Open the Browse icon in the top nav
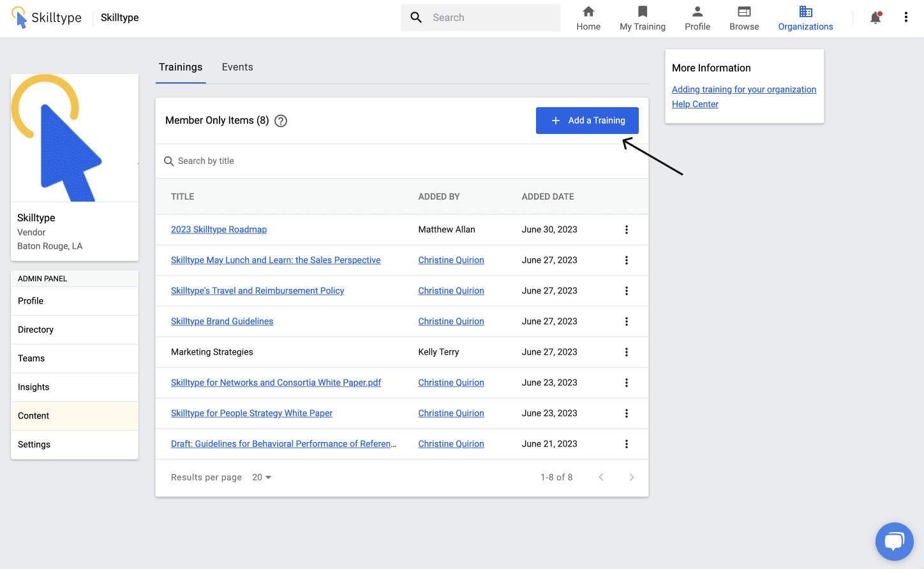Image resolution: width=924 pixels, height=569 pixels. [744, 11]
